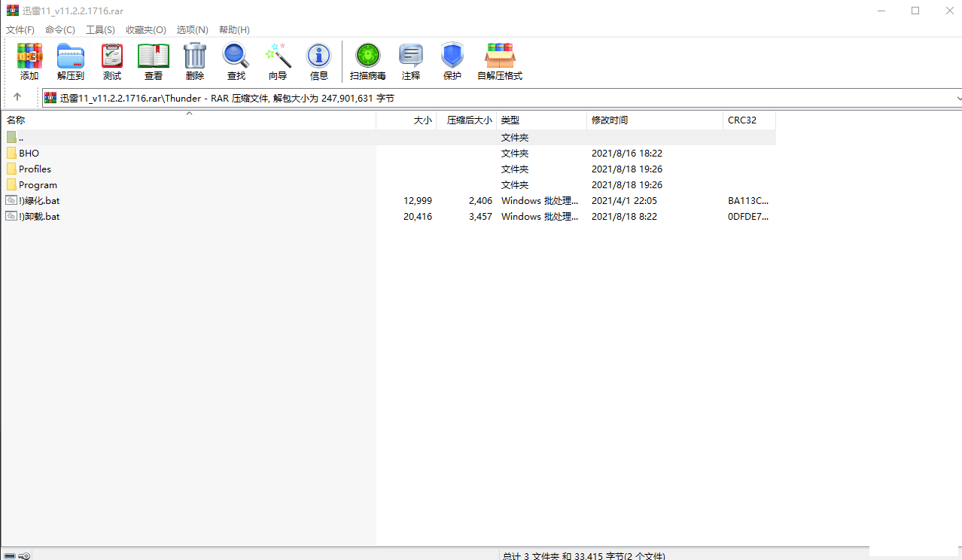
Task: Click the 查看 (View) book icon
Action: [x=154, y=56]
